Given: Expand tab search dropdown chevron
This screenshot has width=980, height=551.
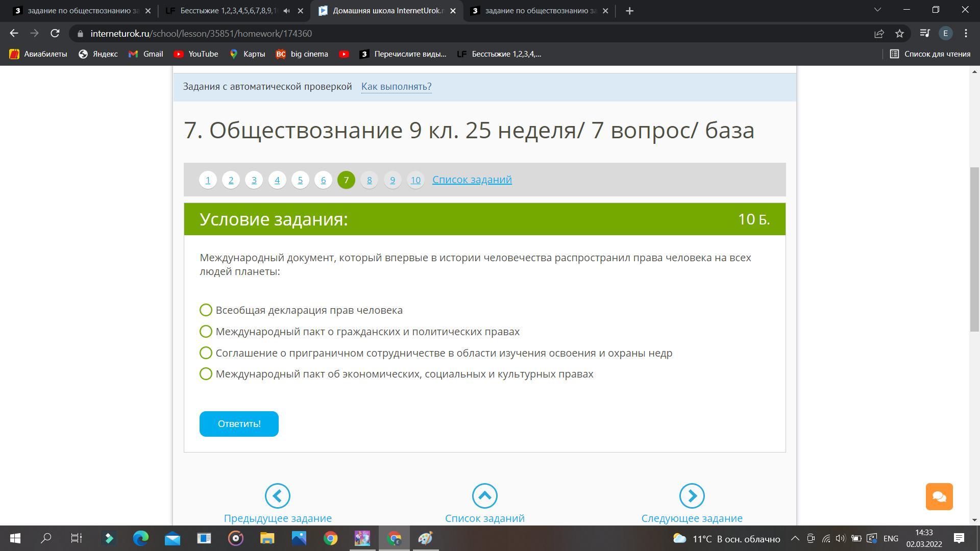Looking at the screenshot, I should 877,10.
